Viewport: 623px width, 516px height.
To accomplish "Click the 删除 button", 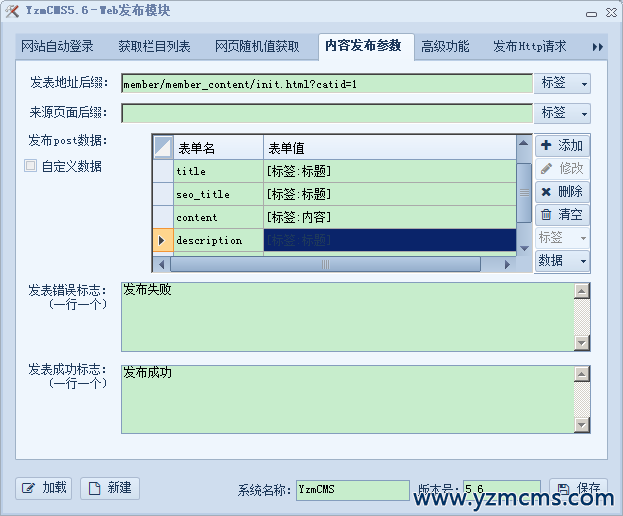I will click(562, 192).
